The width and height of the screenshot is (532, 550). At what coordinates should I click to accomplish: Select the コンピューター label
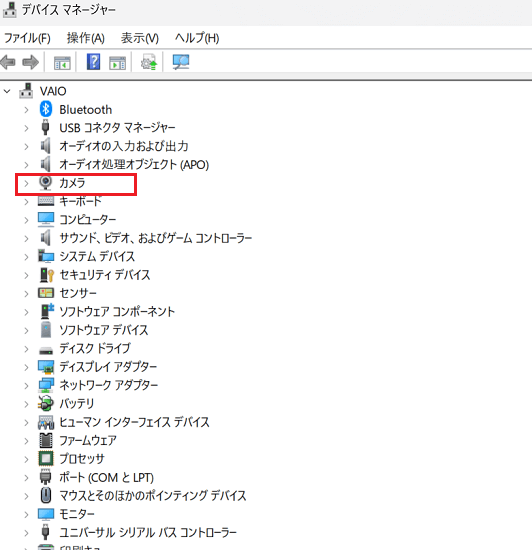[x=88, y=219]
